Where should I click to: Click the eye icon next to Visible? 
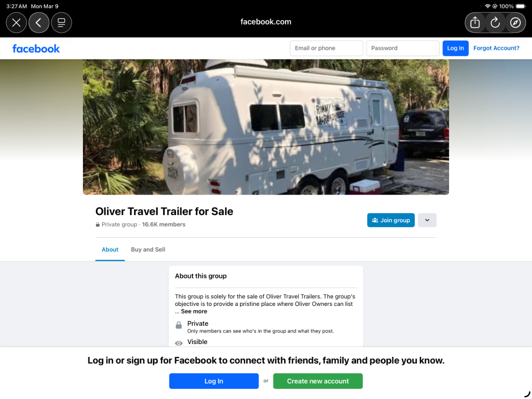coord(179,343)
